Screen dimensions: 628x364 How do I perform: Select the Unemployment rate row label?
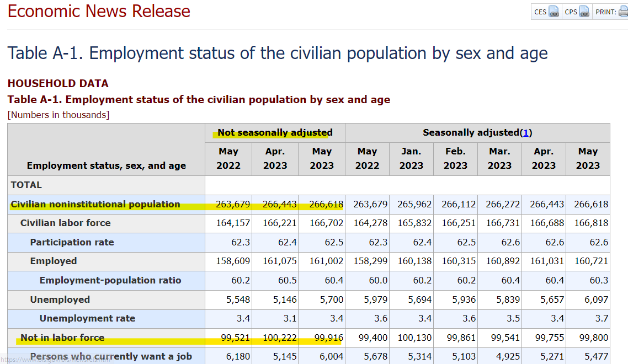pos(87,318)
